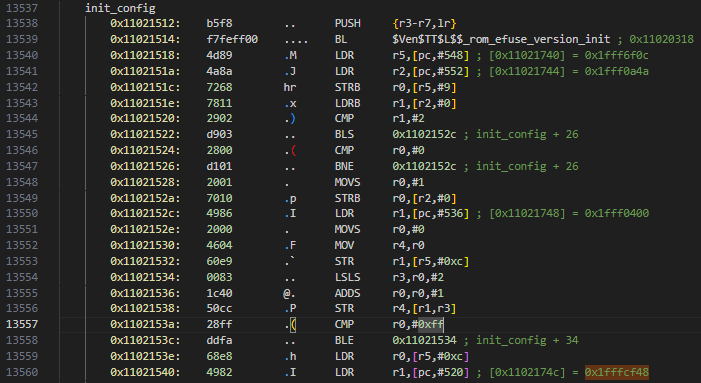The width and height of the screenshot is (701, 383).
Task: Click the LSLS mnemonic
Action: click(x=347, y=277)
